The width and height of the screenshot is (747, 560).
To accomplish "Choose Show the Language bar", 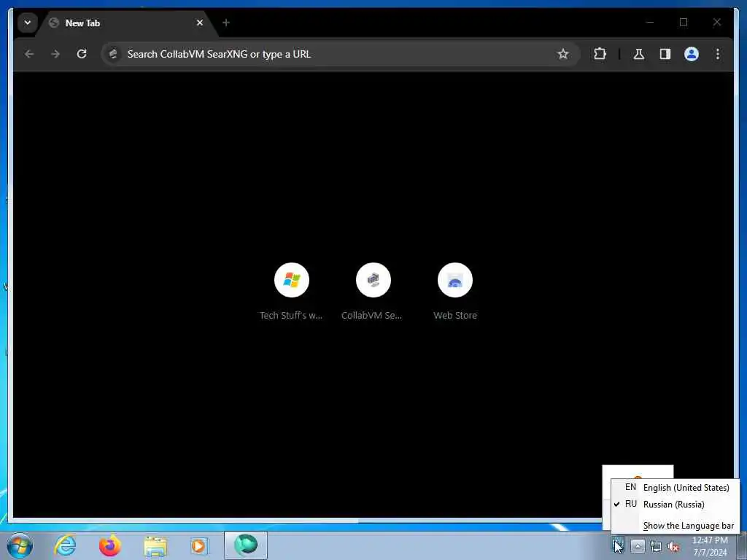I will [675, 525].
